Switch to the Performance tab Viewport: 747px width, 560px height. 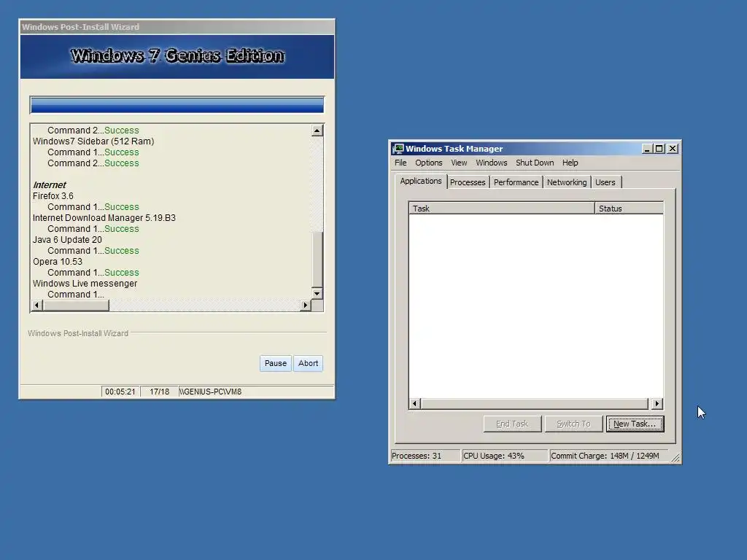[x=516, y=182]
